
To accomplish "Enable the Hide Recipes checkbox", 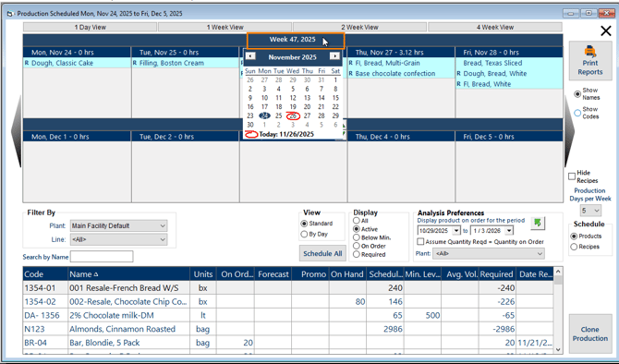I will pyautogui.click(x=572, y=176).
